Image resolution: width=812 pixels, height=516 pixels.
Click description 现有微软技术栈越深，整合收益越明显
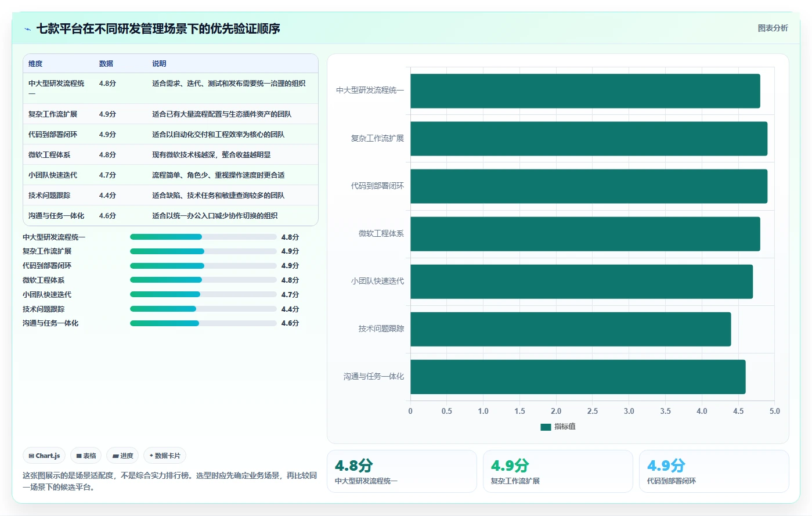click(211, 155)
